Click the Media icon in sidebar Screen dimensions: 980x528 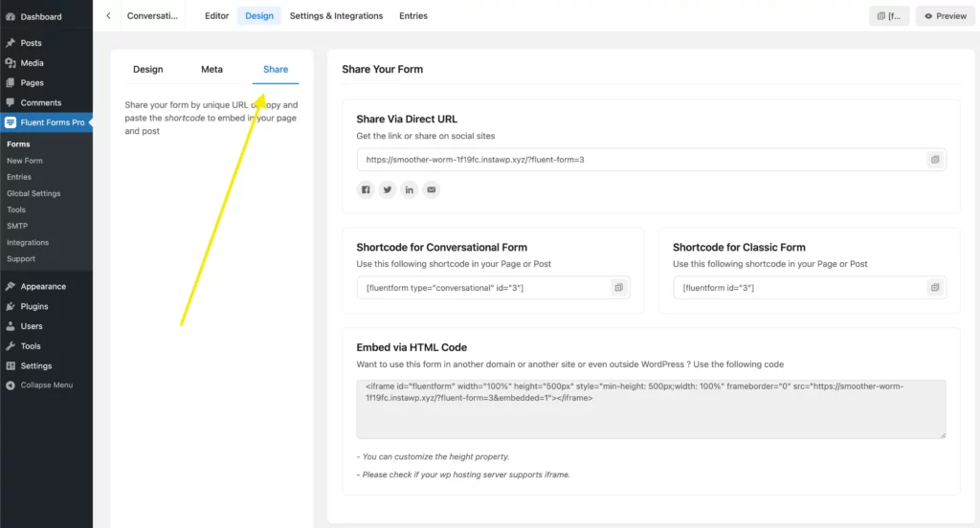tap(11, 63)
